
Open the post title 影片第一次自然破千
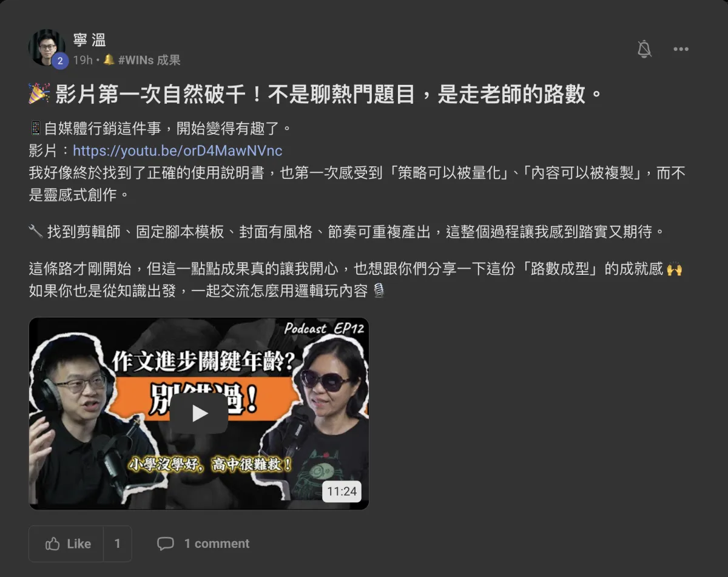point(328,94)
